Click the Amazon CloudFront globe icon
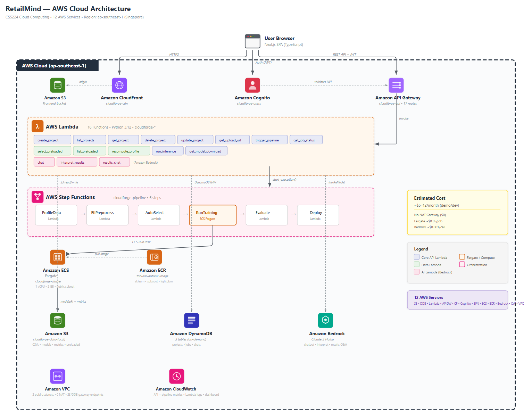This screenshot has width=532, height=420. 119,85
